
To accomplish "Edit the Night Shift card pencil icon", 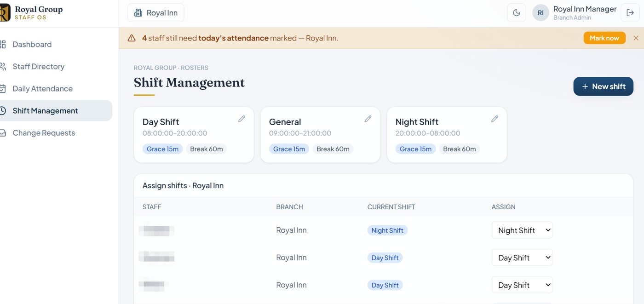I will click(494, 119).
